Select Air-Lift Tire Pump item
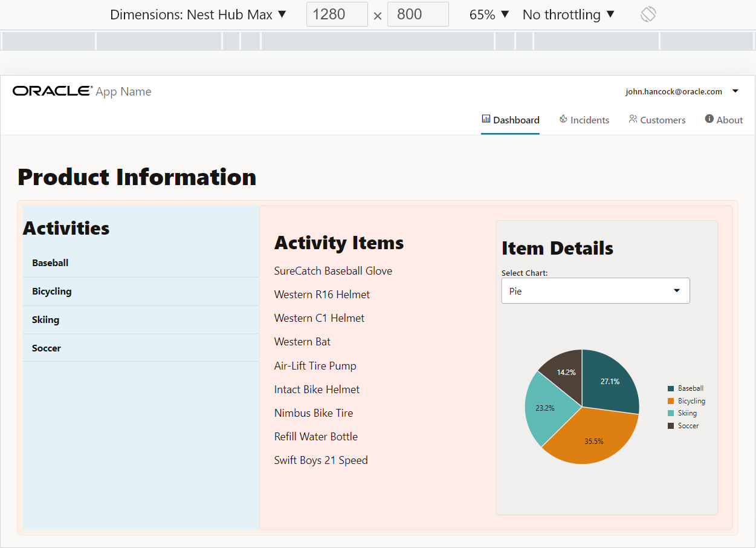756x548 pixels. (315, 366)
